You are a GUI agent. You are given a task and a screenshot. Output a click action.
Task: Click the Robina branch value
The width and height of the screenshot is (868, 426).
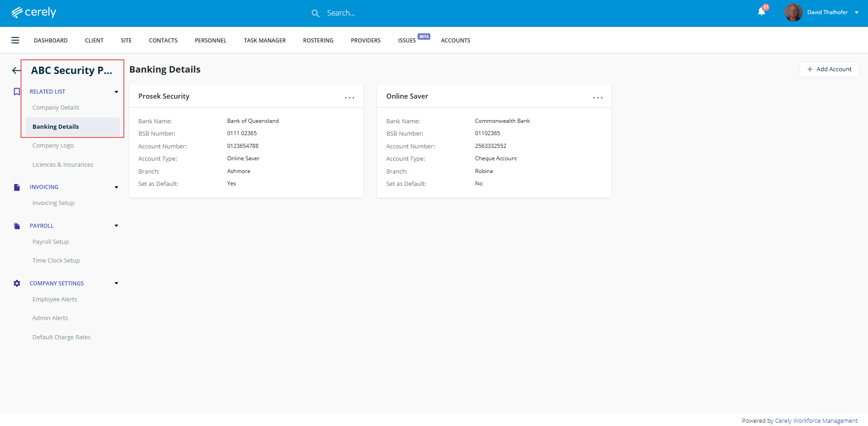click(x=484, y=171)
